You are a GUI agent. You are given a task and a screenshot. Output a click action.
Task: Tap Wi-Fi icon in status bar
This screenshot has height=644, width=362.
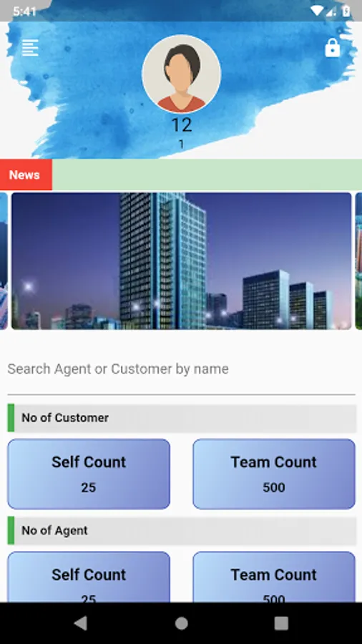click(x=317, y=11)
